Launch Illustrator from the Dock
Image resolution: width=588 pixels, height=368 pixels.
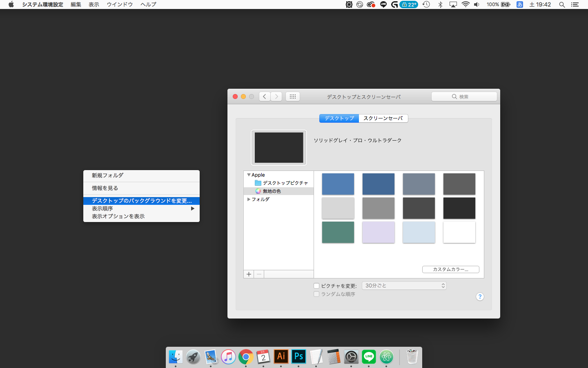tap(281, 357)
